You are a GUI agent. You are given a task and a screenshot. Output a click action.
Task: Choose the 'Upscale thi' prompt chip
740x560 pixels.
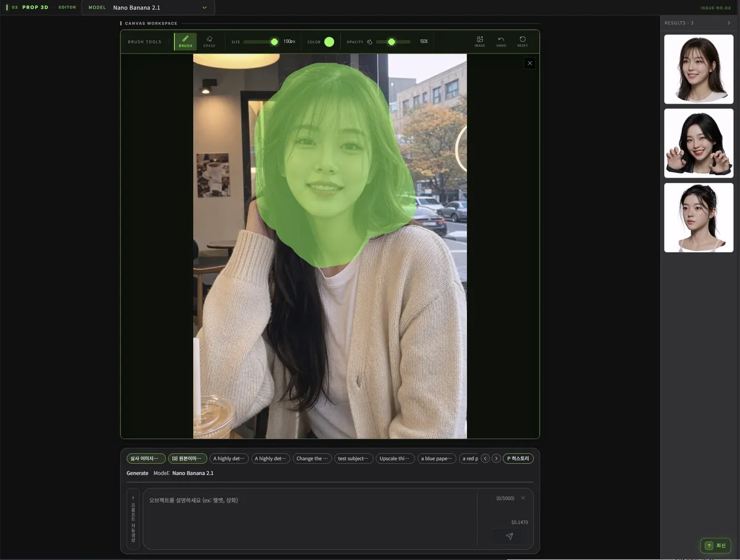(x=395, y=459)
